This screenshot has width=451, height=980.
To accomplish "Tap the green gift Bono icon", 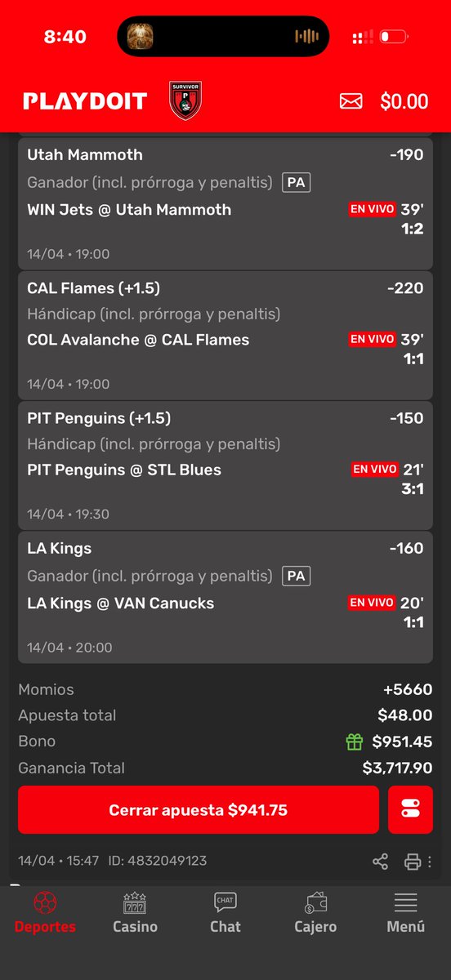I will tap(354, 742).
